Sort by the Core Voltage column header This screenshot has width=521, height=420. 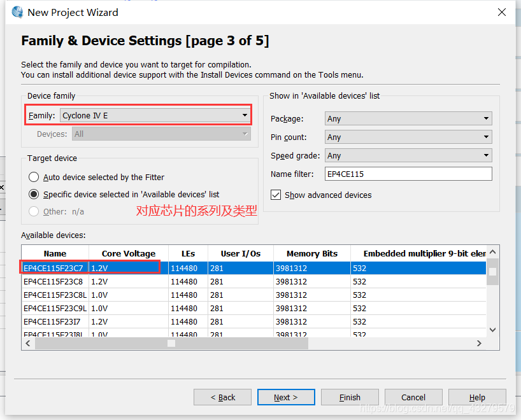click(129, 253)
